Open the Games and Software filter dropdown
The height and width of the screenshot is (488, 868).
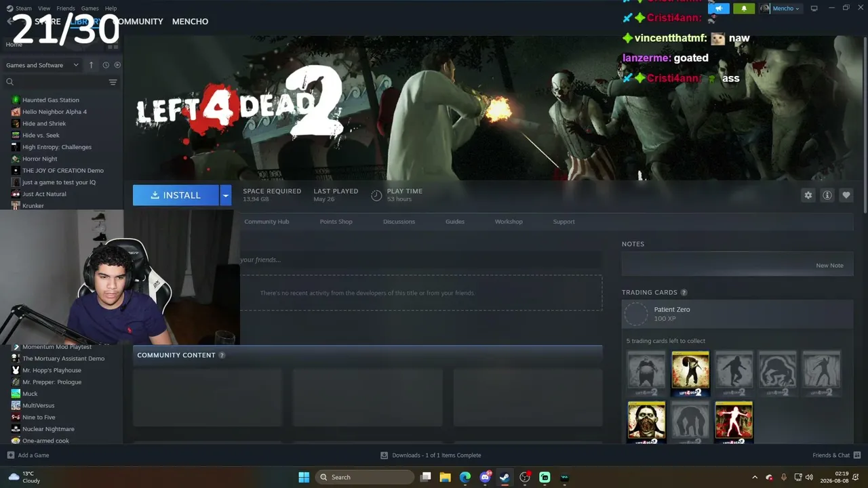coord(42,65)
